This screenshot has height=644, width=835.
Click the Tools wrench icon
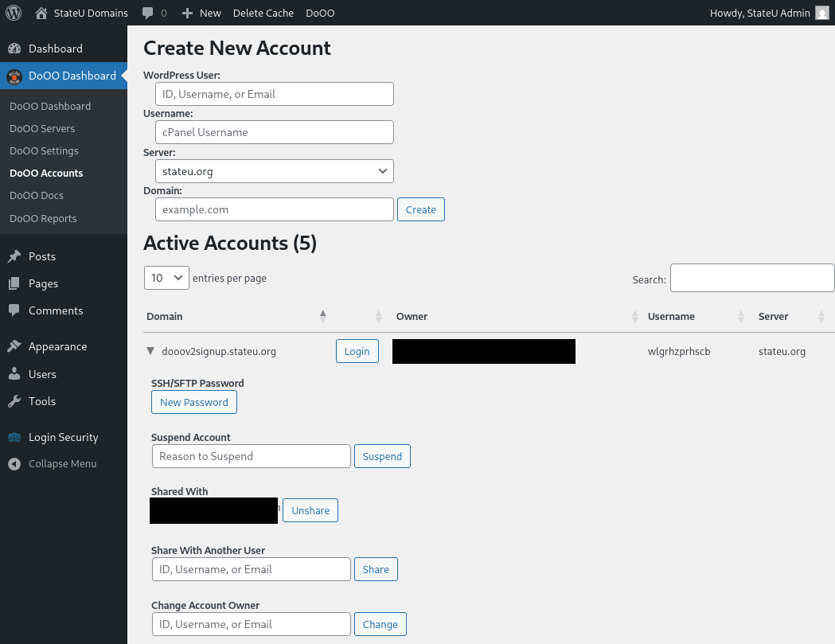coord(14,401)
